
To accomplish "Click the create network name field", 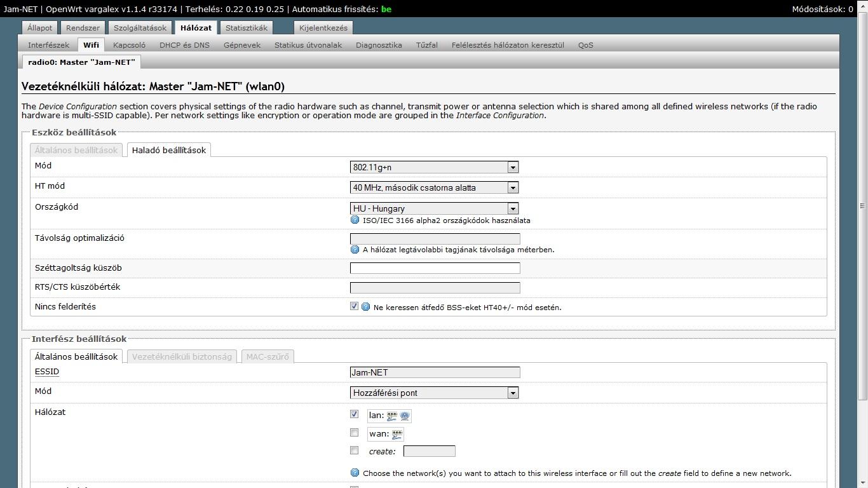I will click(x=429, y=451).
